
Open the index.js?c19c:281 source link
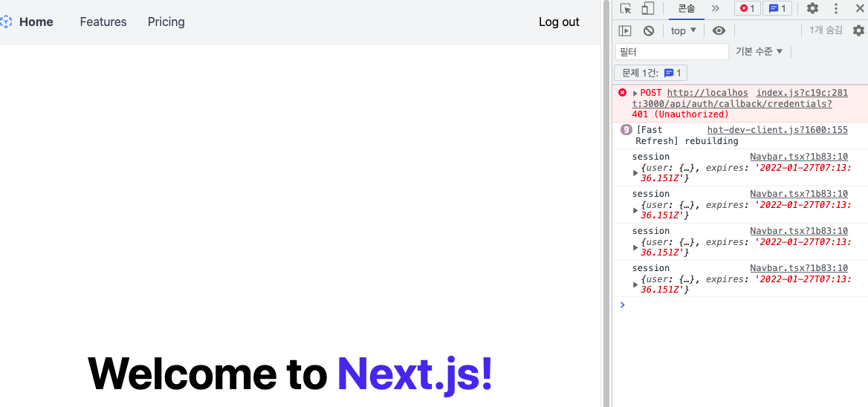click(x=802, y=93)
